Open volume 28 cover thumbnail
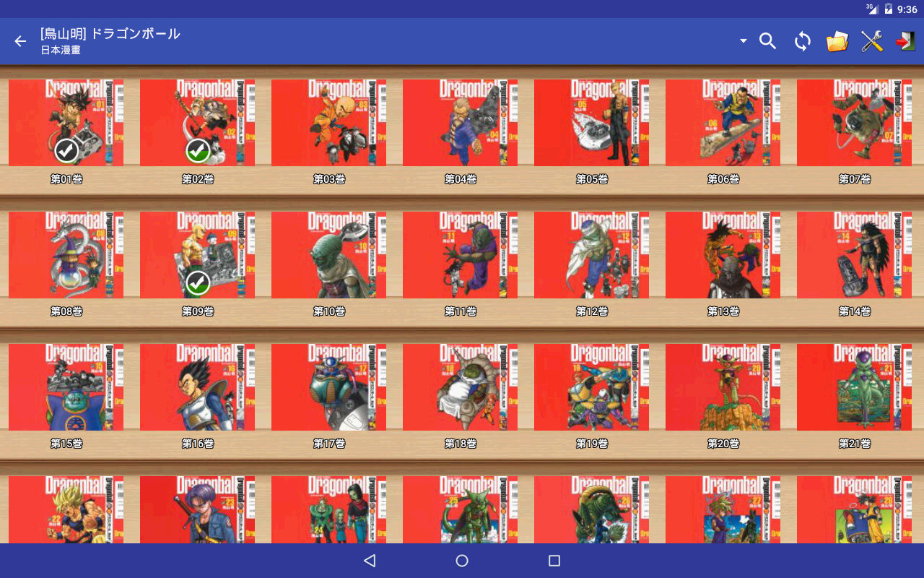The image size is (924, 578). (855, 509)
